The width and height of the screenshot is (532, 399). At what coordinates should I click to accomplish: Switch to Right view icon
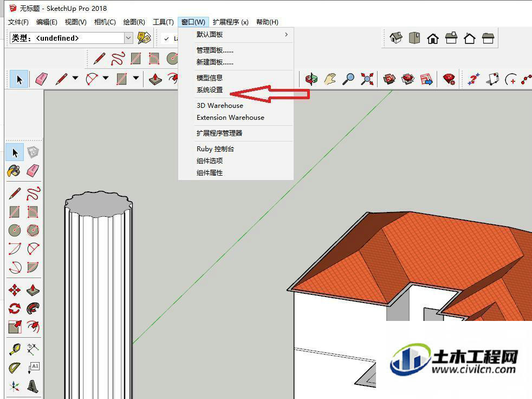[451, 38]
